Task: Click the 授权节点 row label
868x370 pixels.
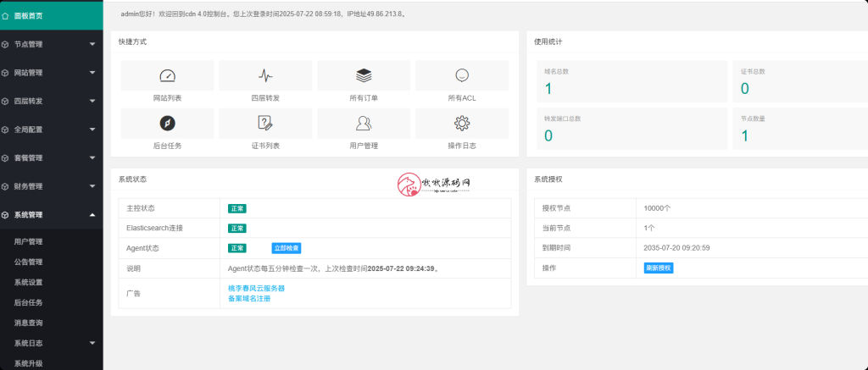Action: pyautogui.click(x=556, y=208)
